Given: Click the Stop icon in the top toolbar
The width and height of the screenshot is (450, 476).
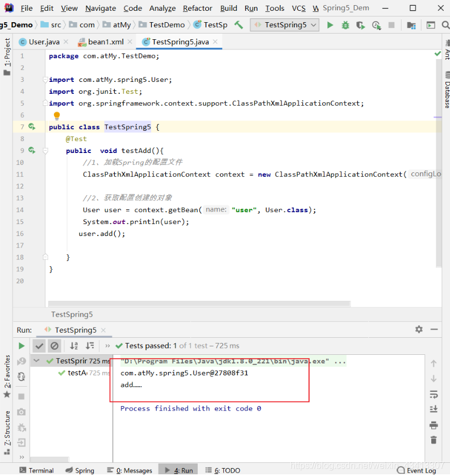Looking at the screenshot, I should click(x=391, y=25).
